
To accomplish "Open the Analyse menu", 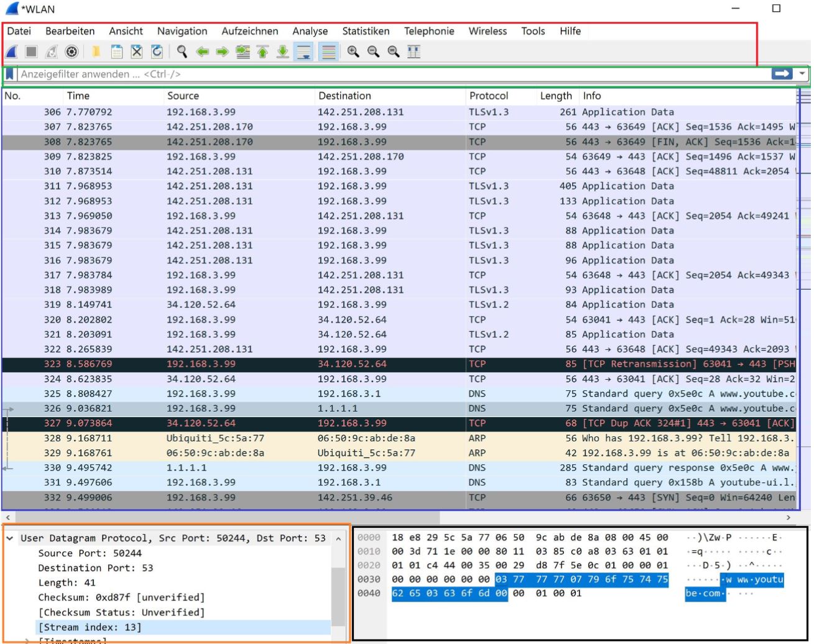I will pyautogui.click(x=310, y=31).
